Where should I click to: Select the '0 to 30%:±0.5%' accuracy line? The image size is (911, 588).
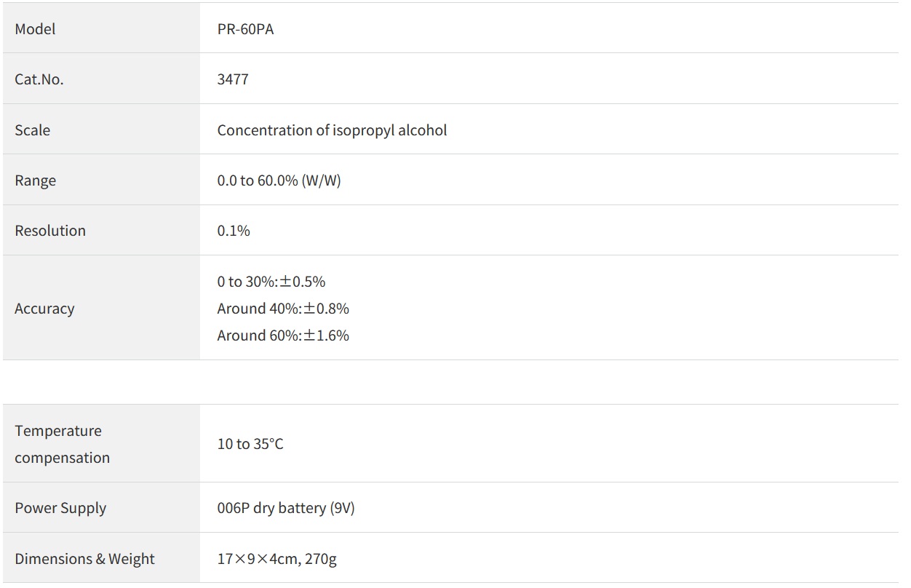pos(271,282)
